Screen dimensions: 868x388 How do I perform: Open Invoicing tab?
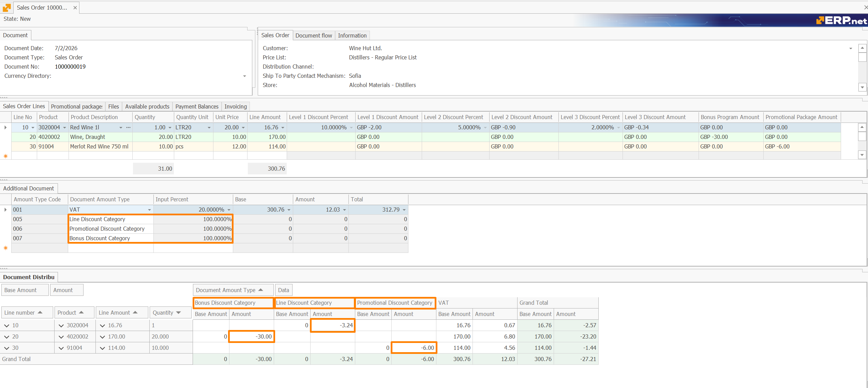tap(236, 106)
